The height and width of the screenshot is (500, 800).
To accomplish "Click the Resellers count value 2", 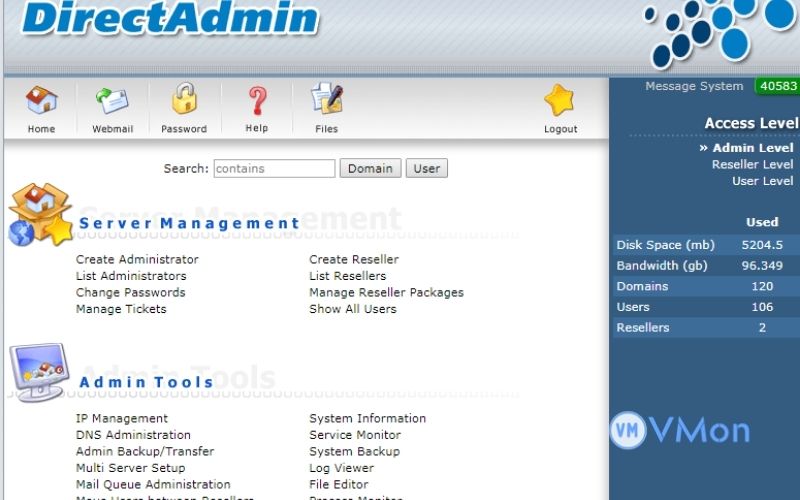I will click(x=762, y=328).
